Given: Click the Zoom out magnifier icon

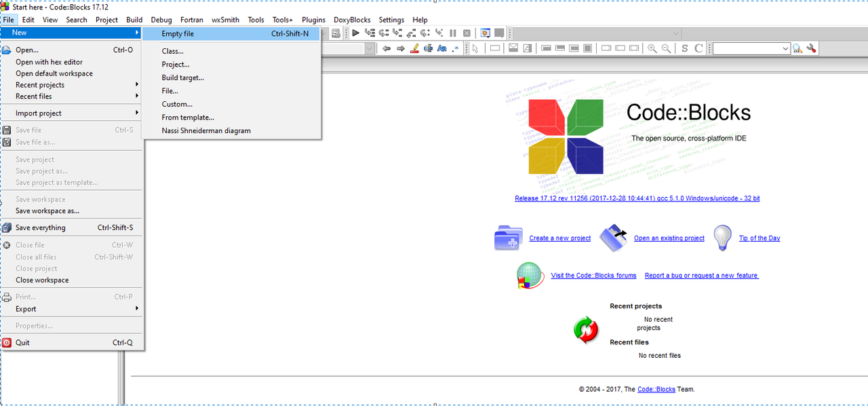Looking at the screenshot, I should (666, 48).
